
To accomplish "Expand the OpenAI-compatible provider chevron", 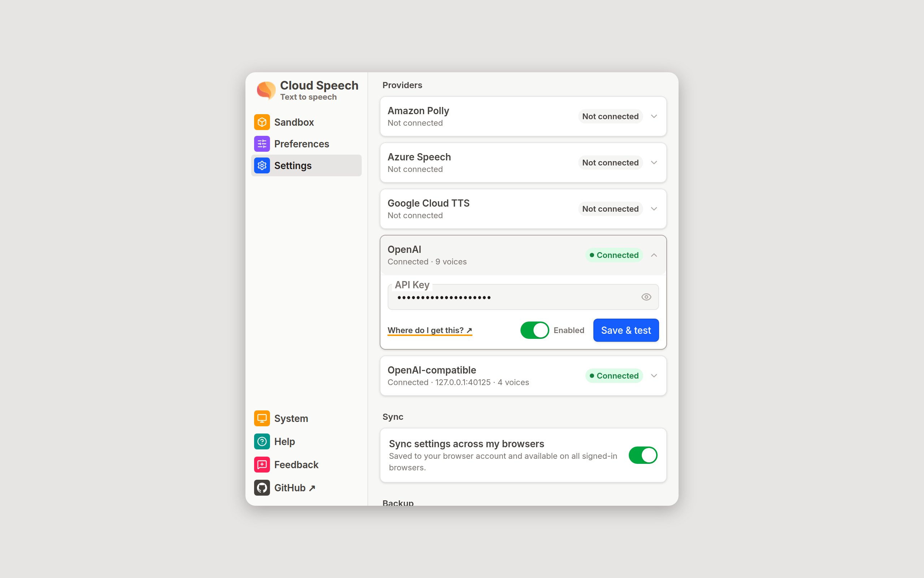I will [654, 376].
